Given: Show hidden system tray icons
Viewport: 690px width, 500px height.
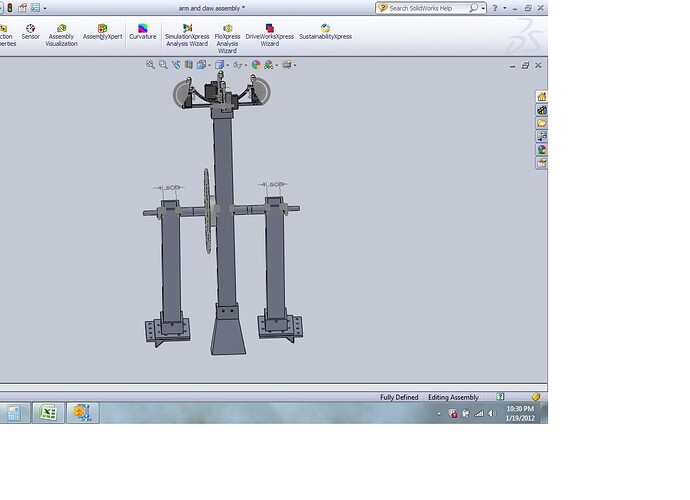Looking at the screenshot, I should (439, 414).
